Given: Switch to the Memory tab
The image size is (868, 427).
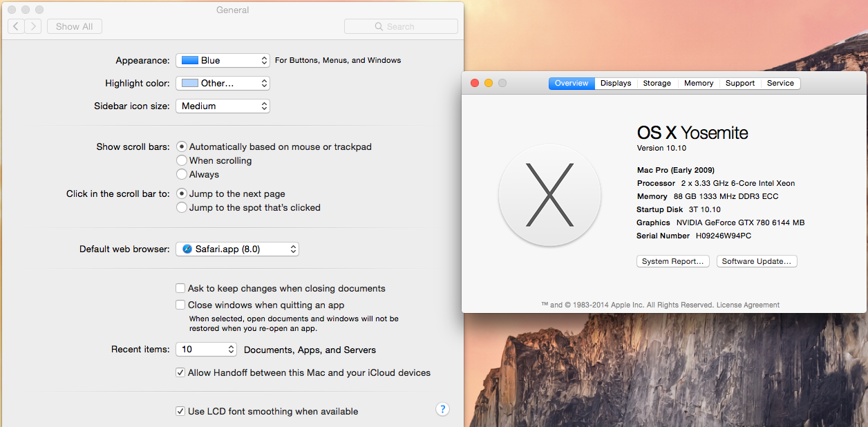Looking at the screenshot, I should 699,83.
